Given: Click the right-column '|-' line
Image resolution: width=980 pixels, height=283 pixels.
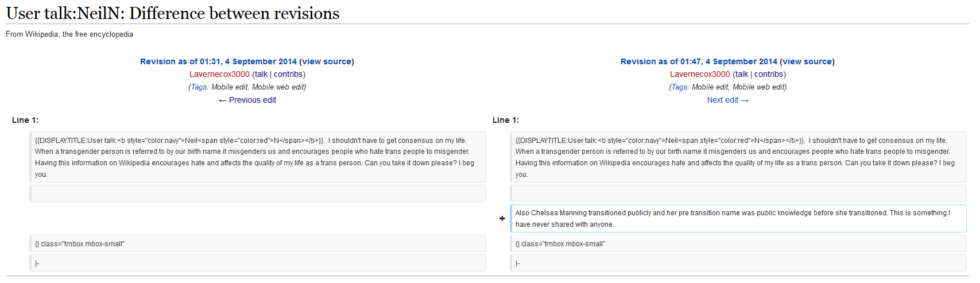Looking at the screenshot, I should click(x=738, y=263).
